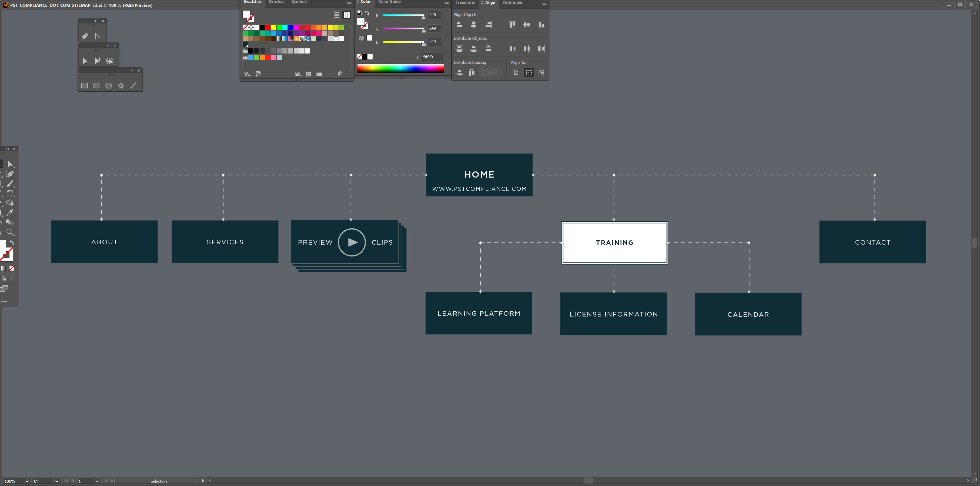Expand status bar options arrow
The width and height of the screenshot is (980, 486).
[x=203, y=481]
